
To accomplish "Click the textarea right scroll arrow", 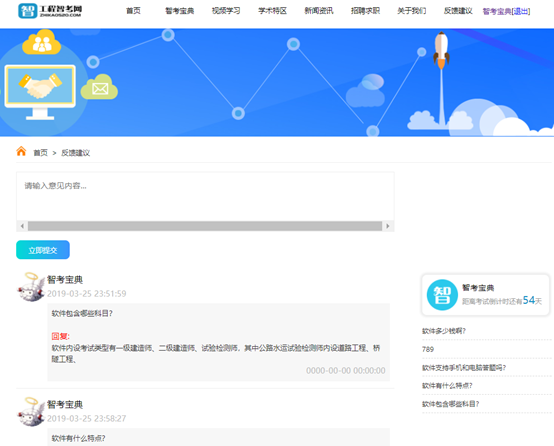I will [388, 226].
